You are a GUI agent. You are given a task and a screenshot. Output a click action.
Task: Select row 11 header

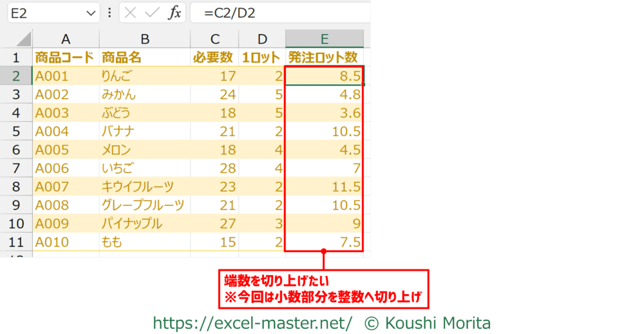click(x=16, y=242)
